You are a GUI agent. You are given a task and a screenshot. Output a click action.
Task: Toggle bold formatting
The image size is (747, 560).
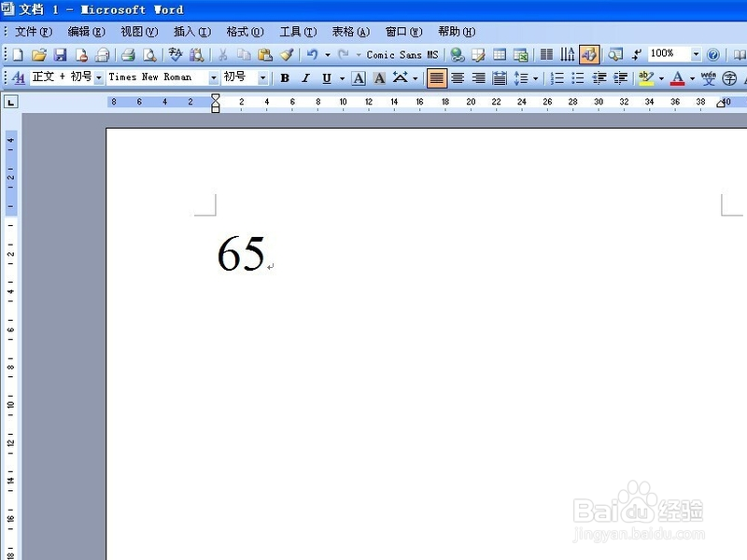point(285,78)
